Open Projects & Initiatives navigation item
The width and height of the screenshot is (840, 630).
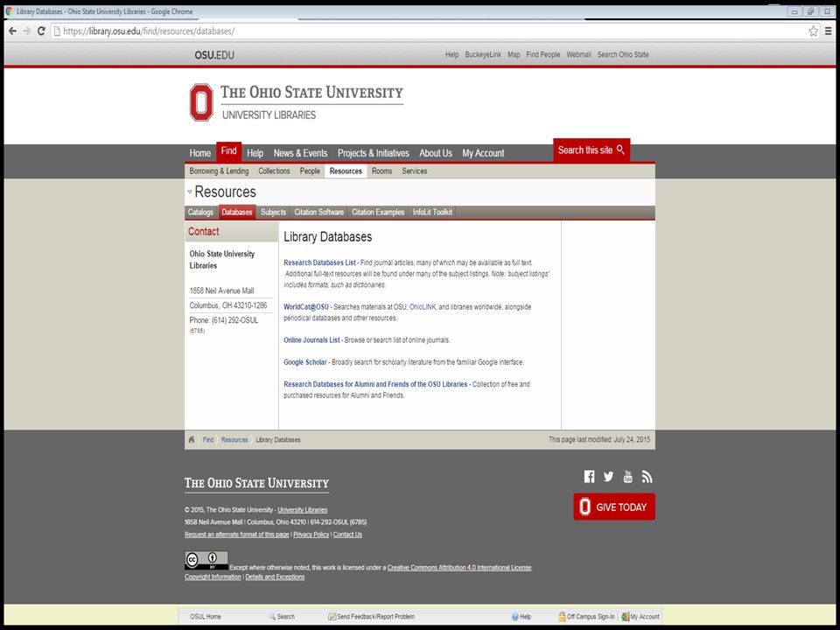[x=374, y=153]
